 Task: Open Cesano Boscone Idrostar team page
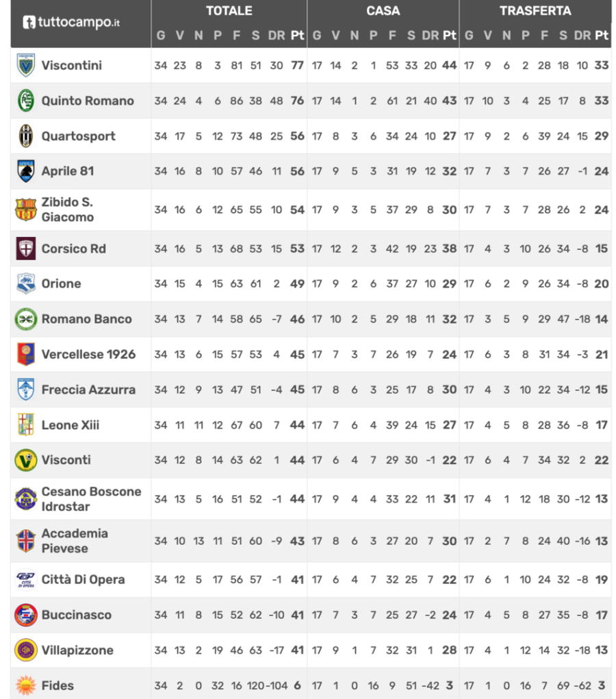[x=91, y=499]
